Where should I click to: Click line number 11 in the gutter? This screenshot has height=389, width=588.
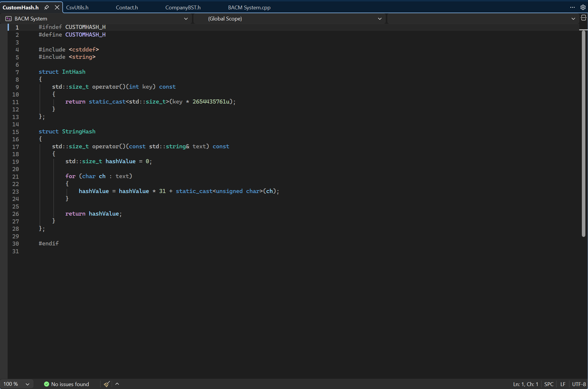point(16,102)
